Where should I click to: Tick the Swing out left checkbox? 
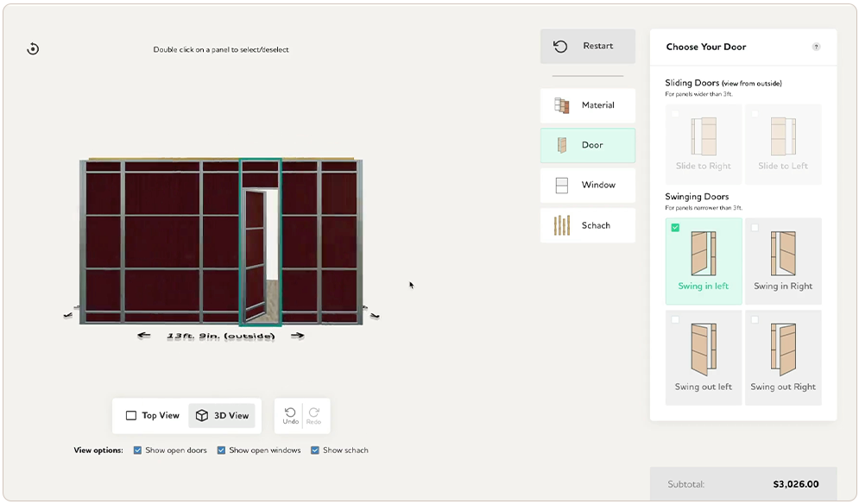675,319
